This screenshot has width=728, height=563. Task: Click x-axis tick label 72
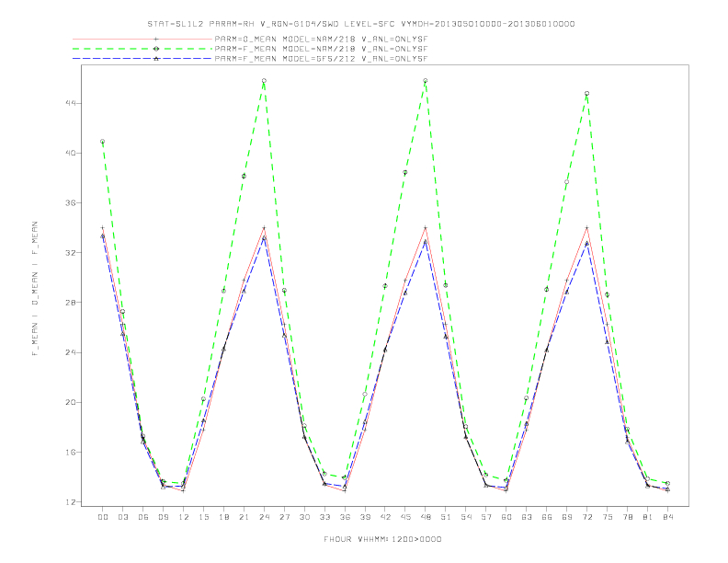click(586, 517)
